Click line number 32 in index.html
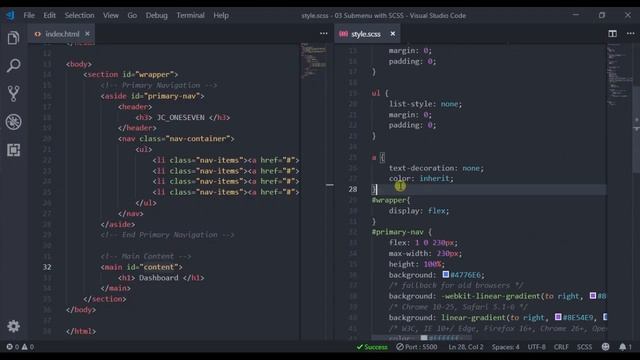The width and height of the screenshot is (640, 360). [47, 267]
